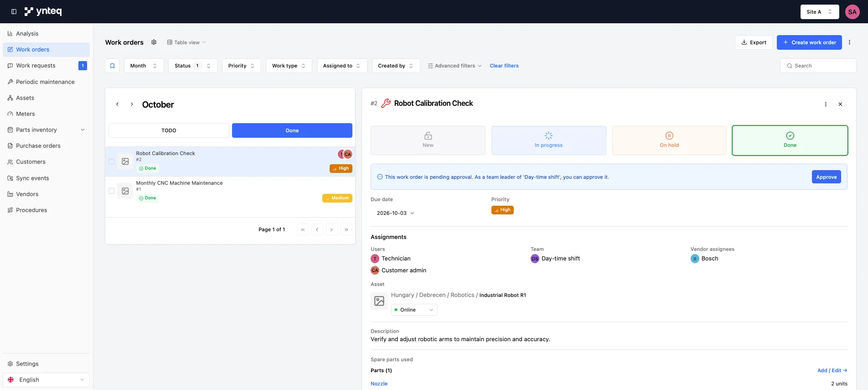868x390 pixels.
Task: Close the work order detail panel
Action: [x=840, y=104]
